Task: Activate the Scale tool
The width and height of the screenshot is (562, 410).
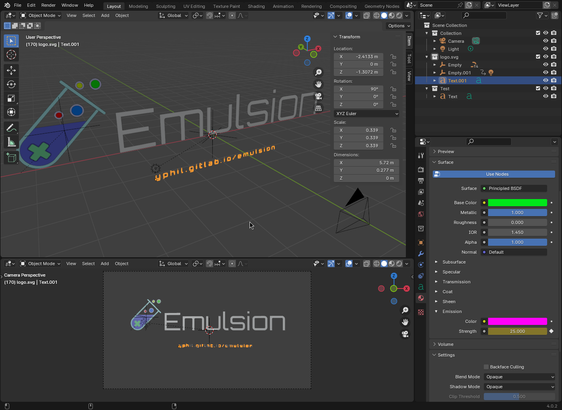Action: pyautogui.click(x=11, y=98)
